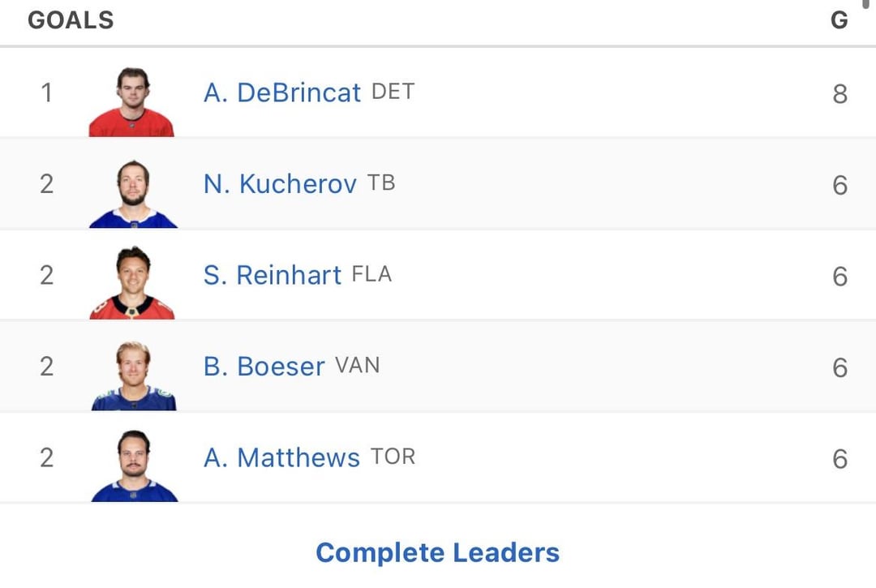The image size is (876, 588).
Task: View the Complete Leaders page
Action: 437,552
